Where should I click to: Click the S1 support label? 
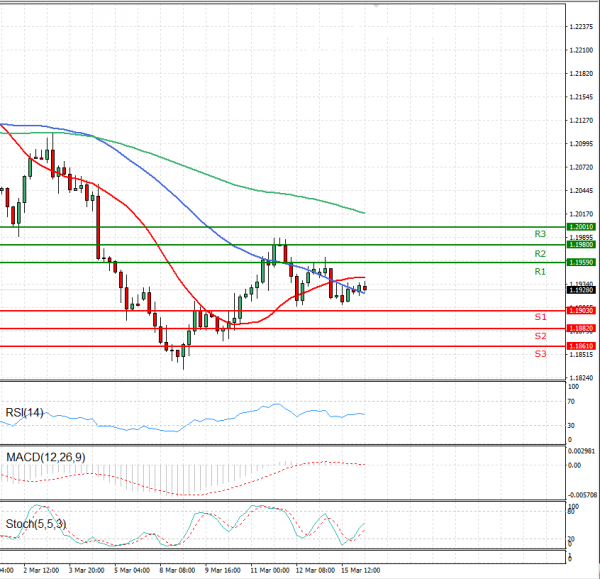pos(540,317)
